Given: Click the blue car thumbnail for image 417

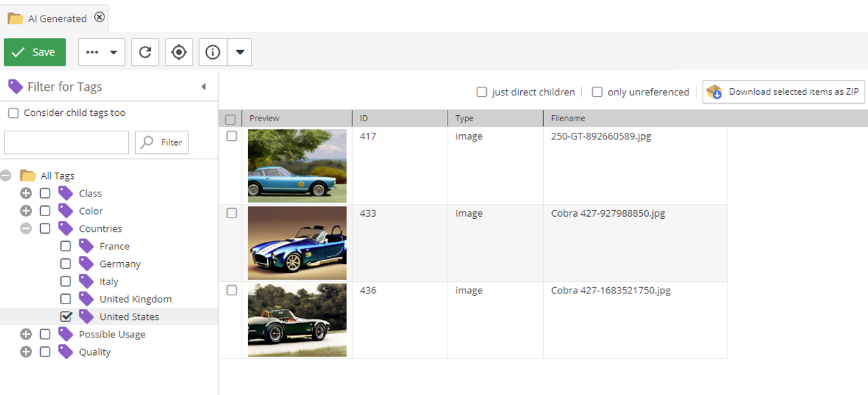Looking at the screenshot, I should [297, 165].
